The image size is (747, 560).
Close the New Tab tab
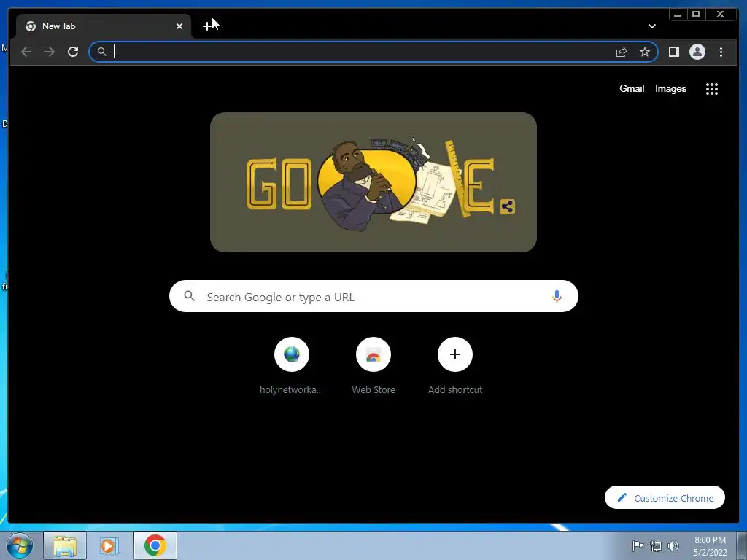179,26
